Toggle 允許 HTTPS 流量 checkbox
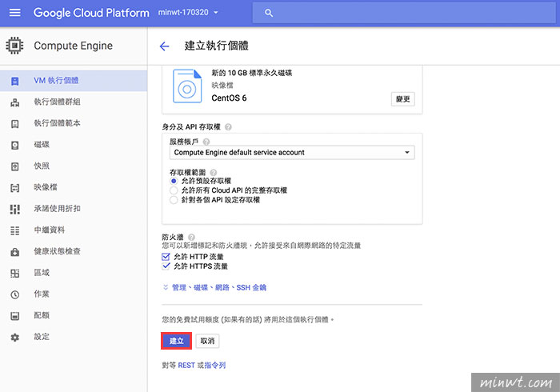The height and width of the screenshot is (392, 560). (166, 266)
